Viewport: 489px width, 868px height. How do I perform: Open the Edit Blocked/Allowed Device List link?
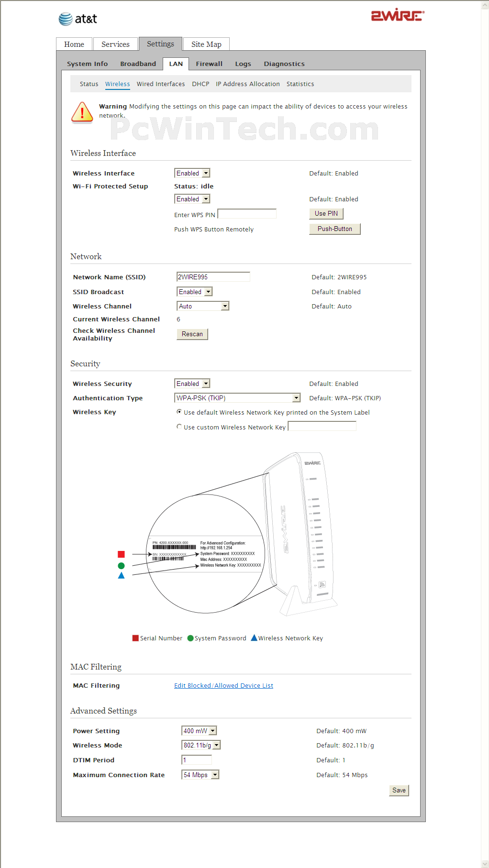(x=223, y=685)
